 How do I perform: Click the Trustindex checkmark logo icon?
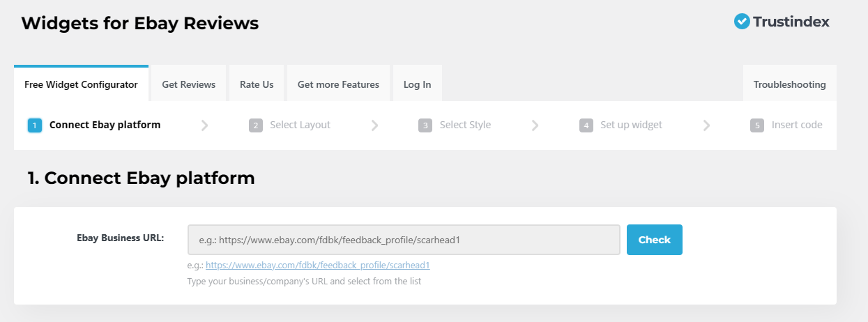(x=742, y=22)
